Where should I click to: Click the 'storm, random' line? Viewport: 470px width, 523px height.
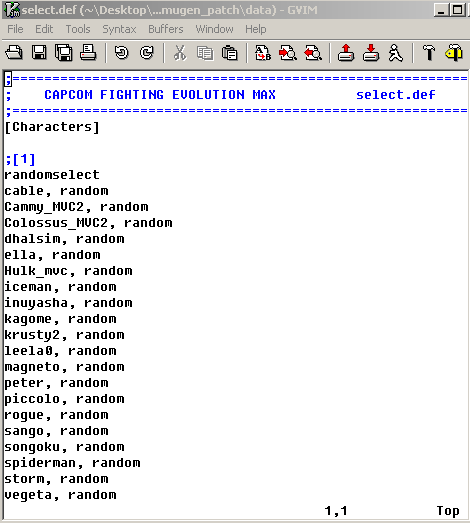tap(56, 479)
